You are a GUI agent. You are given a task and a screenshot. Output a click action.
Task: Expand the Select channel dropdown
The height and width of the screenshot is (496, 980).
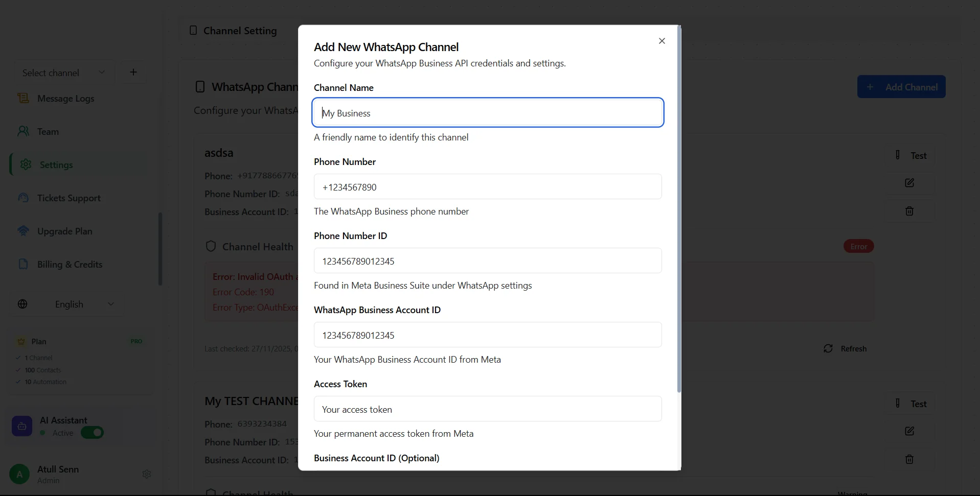[x=63, y=73]
